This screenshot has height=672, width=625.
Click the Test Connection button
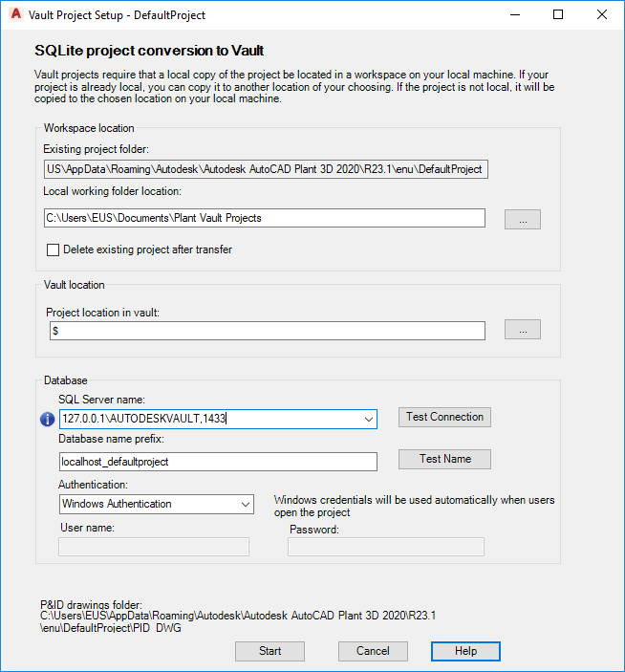click(444, 417)
